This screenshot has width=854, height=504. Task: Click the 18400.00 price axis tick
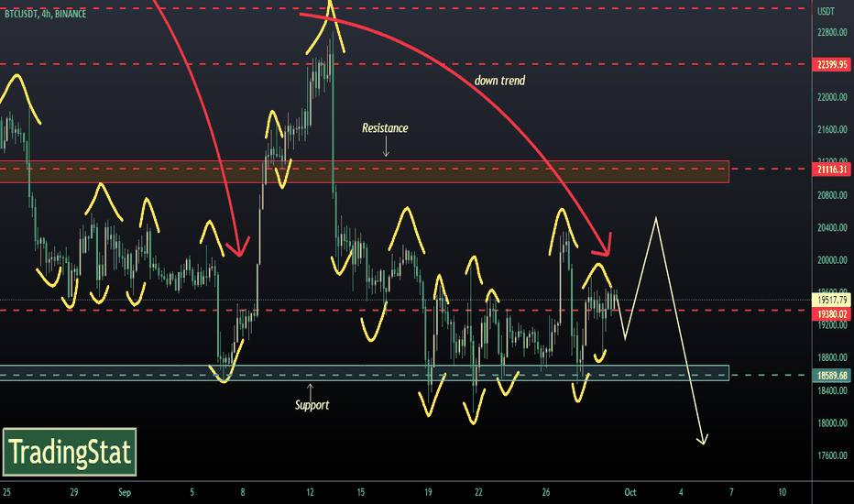click(832, 390)
